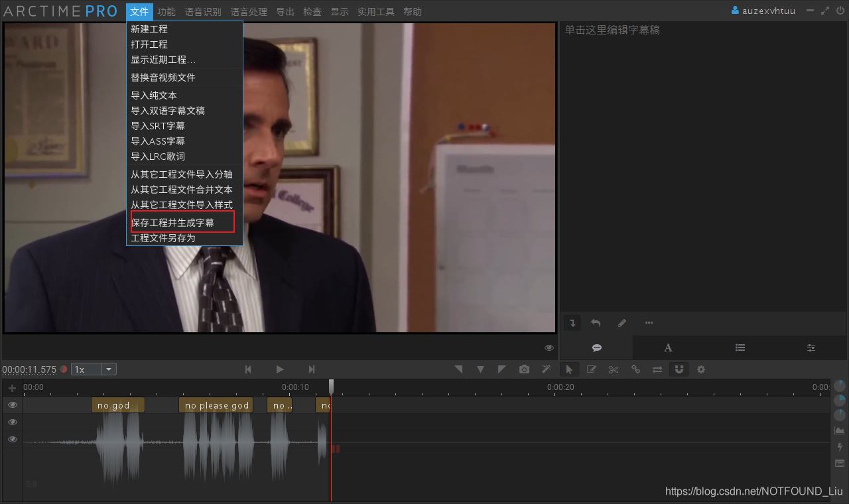Click the list panel icon at bottom right
Image resolution: width=849 pixels, height=504 pixels.
pyautogui.click(x=840, y=463)
